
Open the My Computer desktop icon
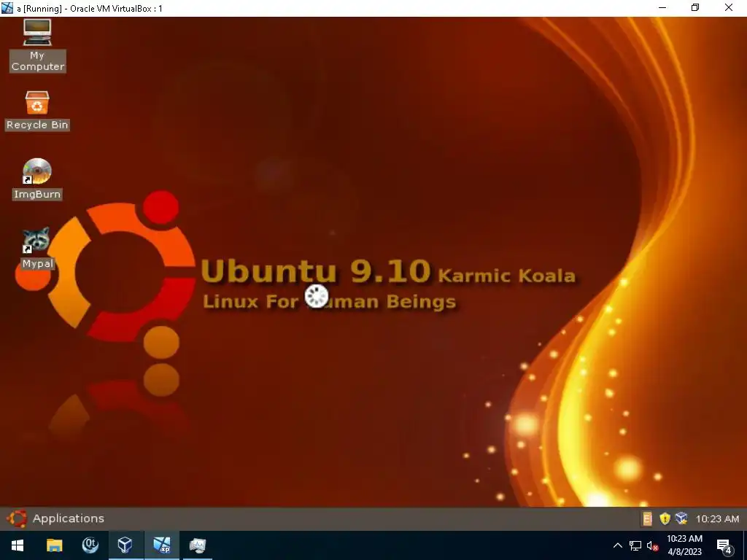(x=37, y=46)
